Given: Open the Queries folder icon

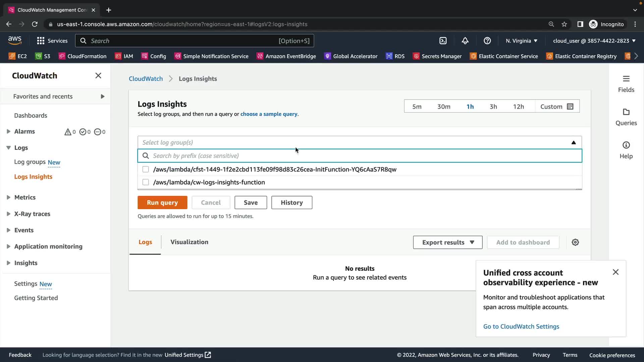Looking at the screenshot, I should pyautogui.click(x=626, y=112).
